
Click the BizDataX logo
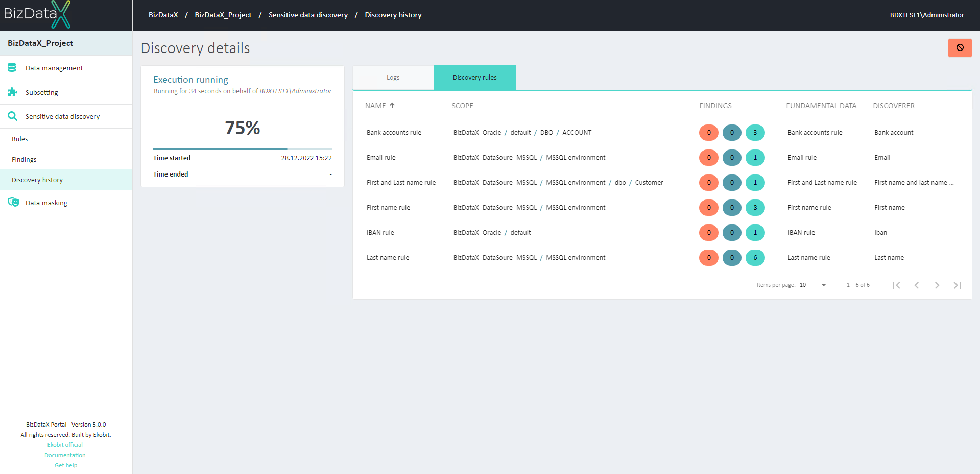(37, 14)
